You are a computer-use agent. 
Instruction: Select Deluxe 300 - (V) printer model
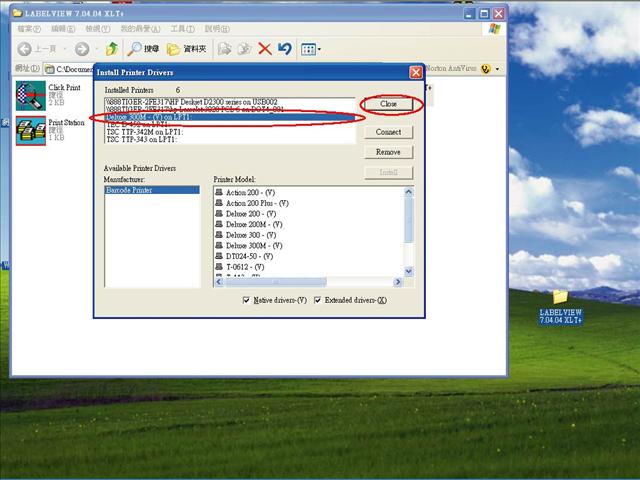[x=246, y=235]
